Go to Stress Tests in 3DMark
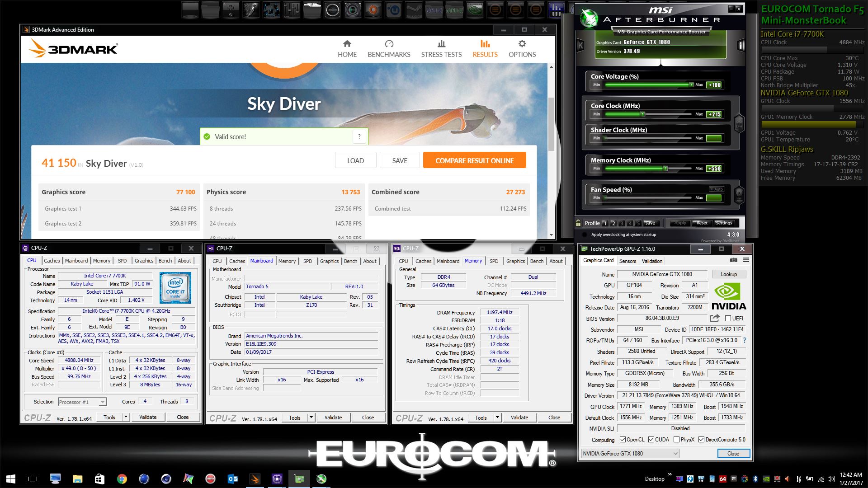 click(x=441, y=49)
